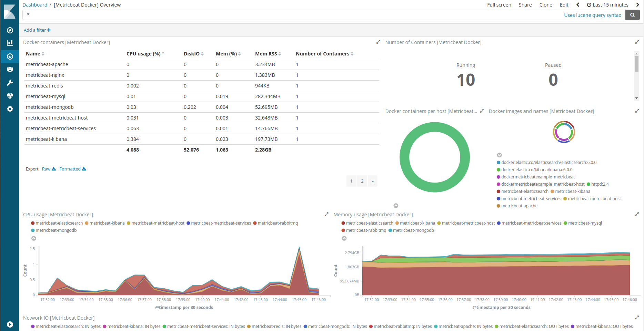Maximize the Network IO panel
Viewport: 644px width, 331px height.
click(637, 318)
